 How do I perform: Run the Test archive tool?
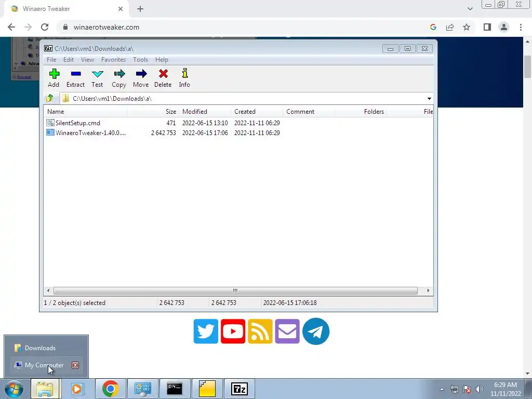(97, 78)
